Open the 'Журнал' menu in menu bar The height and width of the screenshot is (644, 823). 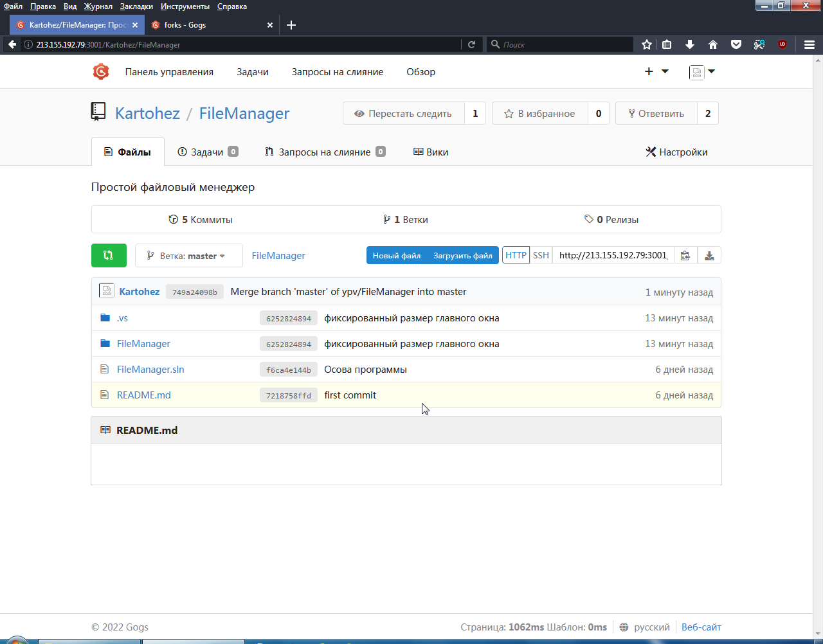[98, 6]
